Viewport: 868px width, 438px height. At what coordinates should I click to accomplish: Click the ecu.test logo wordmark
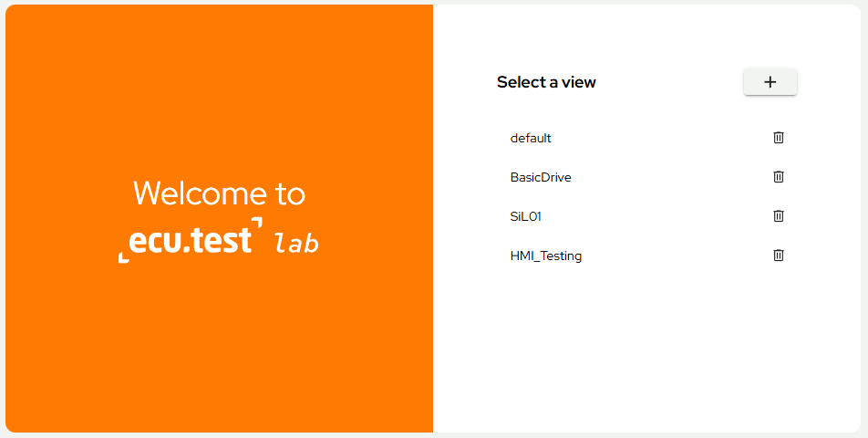(x=190, y=240)
